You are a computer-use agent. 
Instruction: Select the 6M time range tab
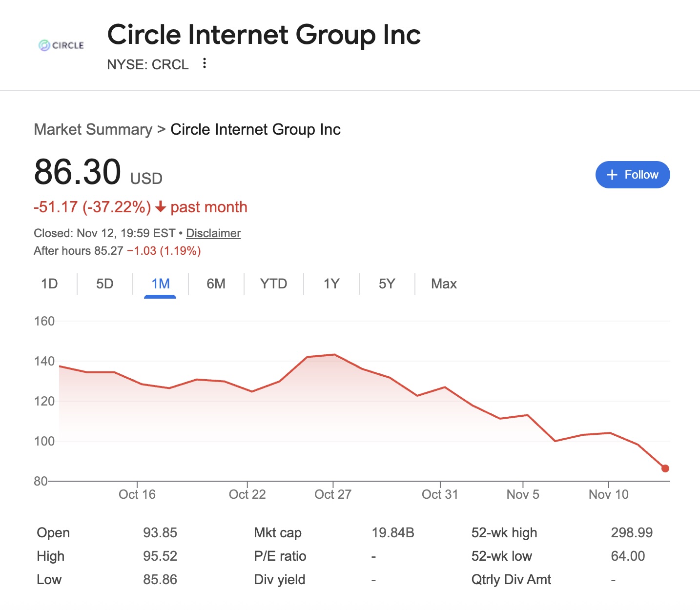pyautogui.click(x=216, y=284)
